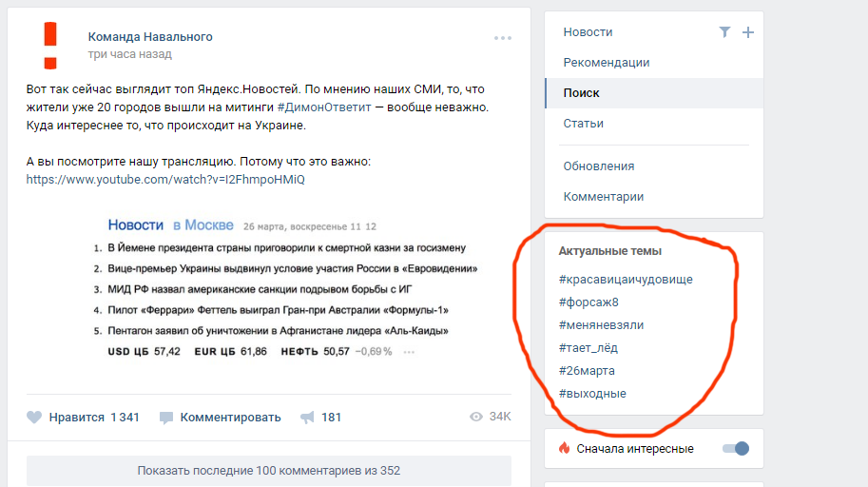This screenshot has height=487, width=868.
Task: Open the Комментарии section
Action: [604, 197]
